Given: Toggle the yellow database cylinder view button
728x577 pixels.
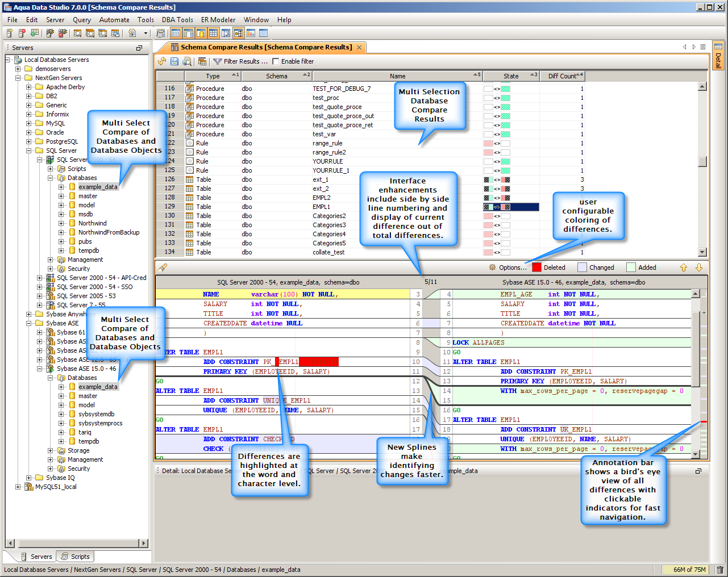Looking at the screenshot, I should click(201, 34).
